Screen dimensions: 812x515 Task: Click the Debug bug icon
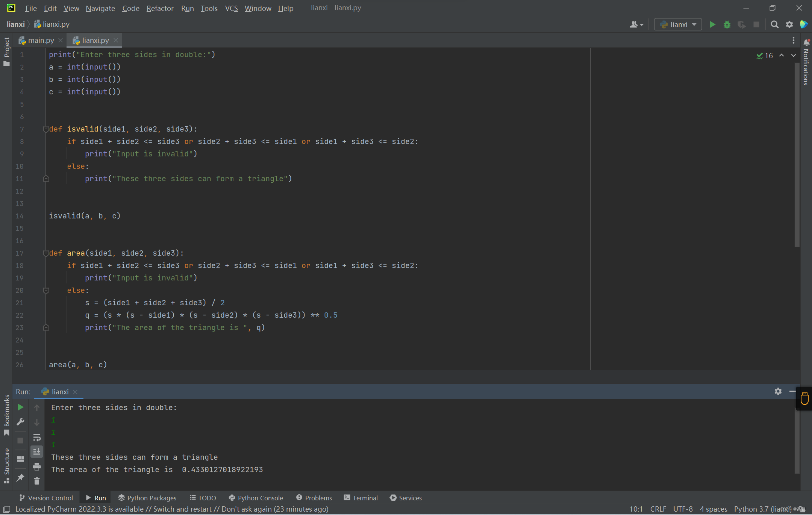pyautogui.click(x=727, y=24)
